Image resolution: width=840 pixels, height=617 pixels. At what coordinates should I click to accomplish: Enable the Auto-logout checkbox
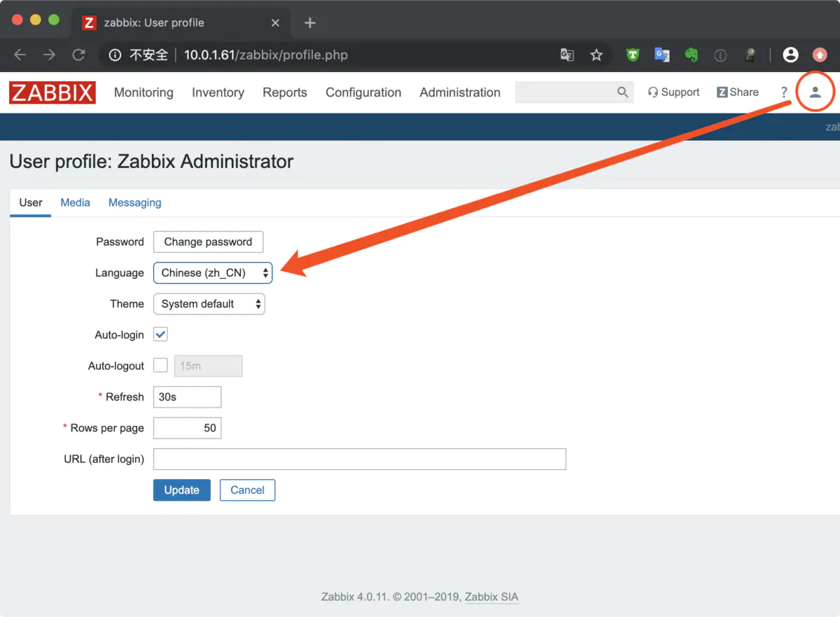pos(160,366)
